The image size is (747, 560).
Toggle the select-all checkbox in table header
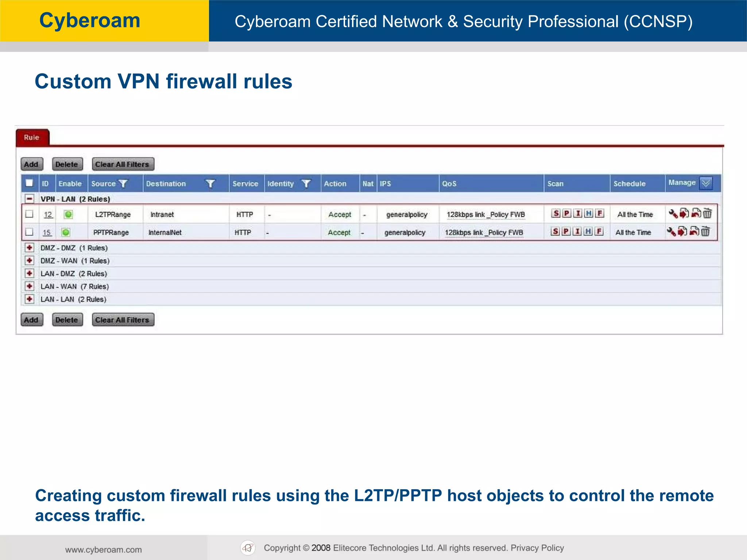coord(30,183)
